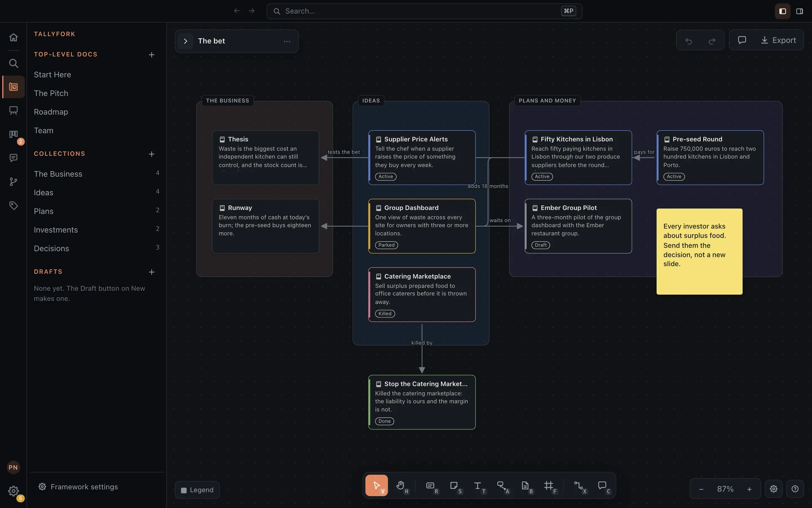Add a new top-level doc
The image size is (812, 508).
click(x=152, y=55)
